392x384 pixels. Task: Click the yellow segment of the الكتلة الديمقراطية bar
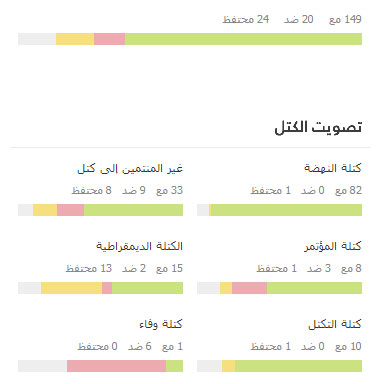[71, 288]
